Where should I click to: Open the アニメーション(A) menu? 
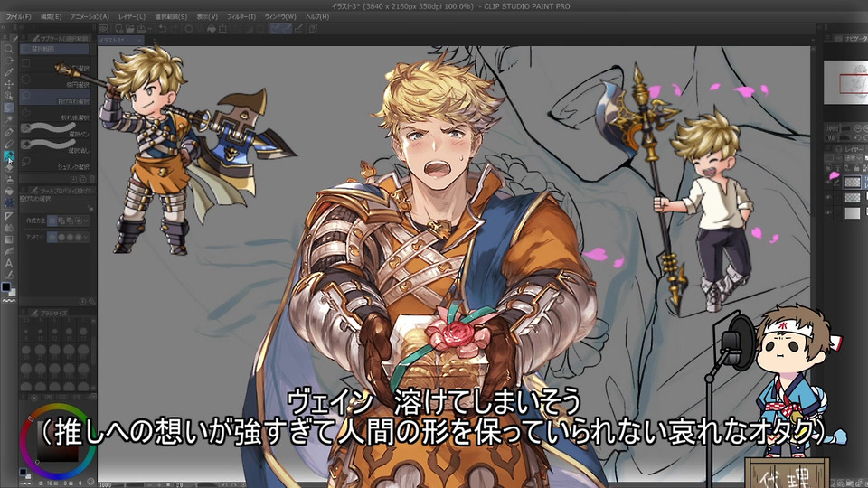(x=90, y=16)
